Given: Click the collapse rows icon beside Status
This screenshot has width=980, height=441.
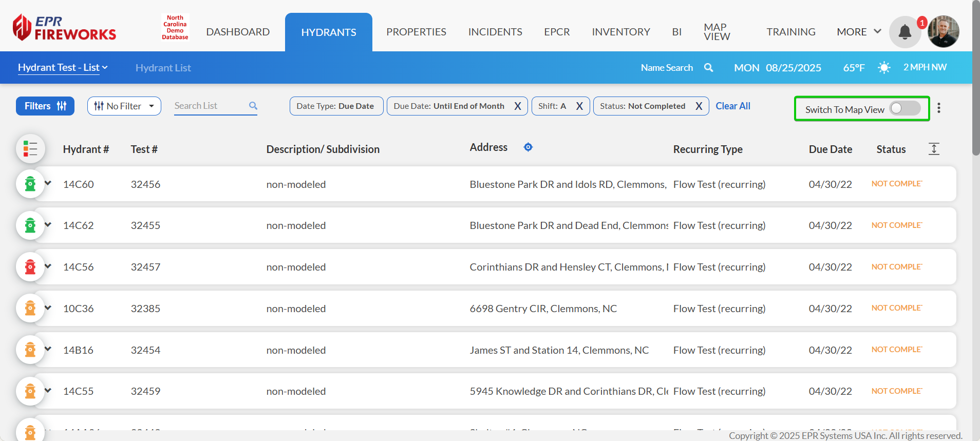Looking at the screenshot, I should click(x=934, y=149).
